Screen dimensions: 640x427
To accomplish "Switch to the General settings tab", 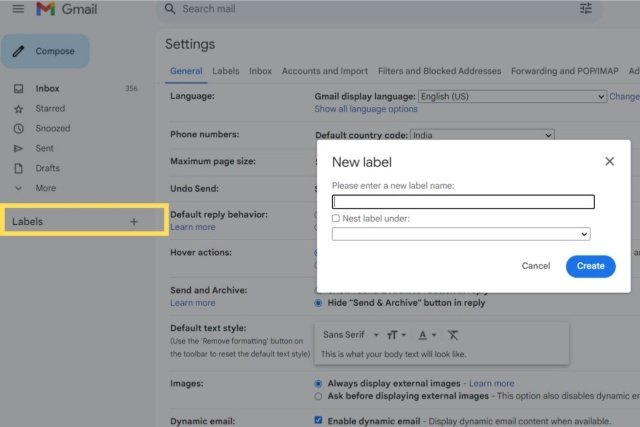I will tap(186, 71).
